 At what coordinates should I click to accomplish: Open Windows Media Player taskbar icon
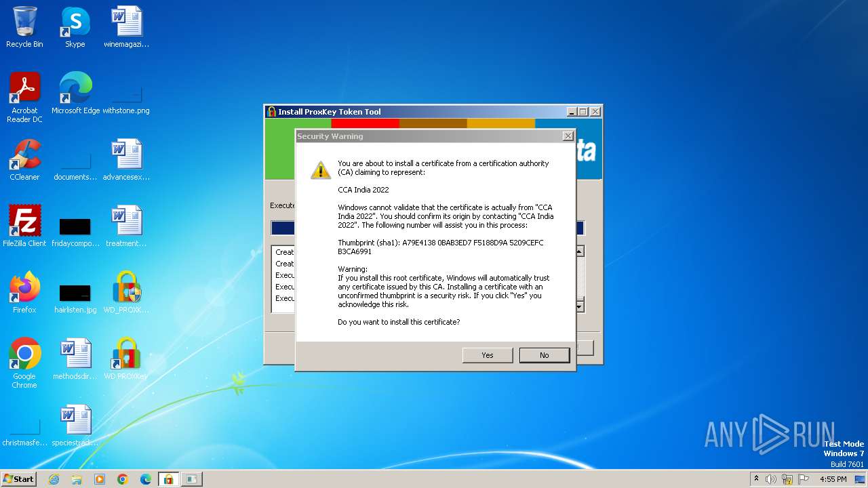coord(100,479)
